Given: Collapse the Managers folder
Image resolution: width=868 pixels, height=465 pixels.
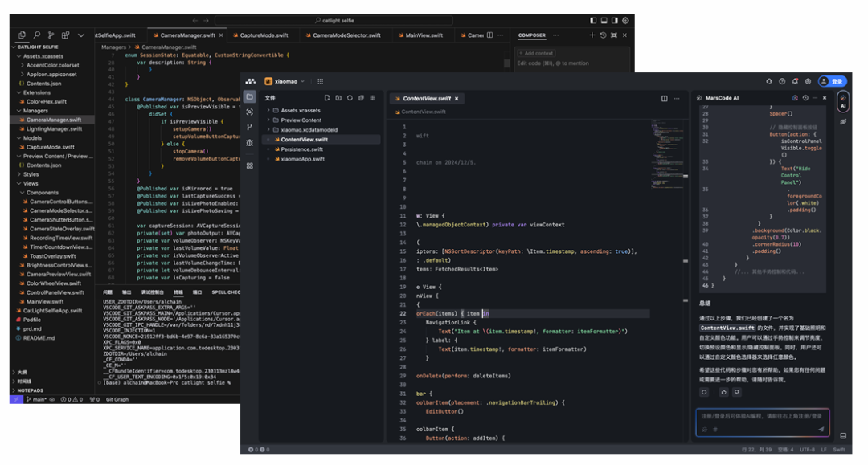Looking at the screenshot, I should (x=35, y=111).
